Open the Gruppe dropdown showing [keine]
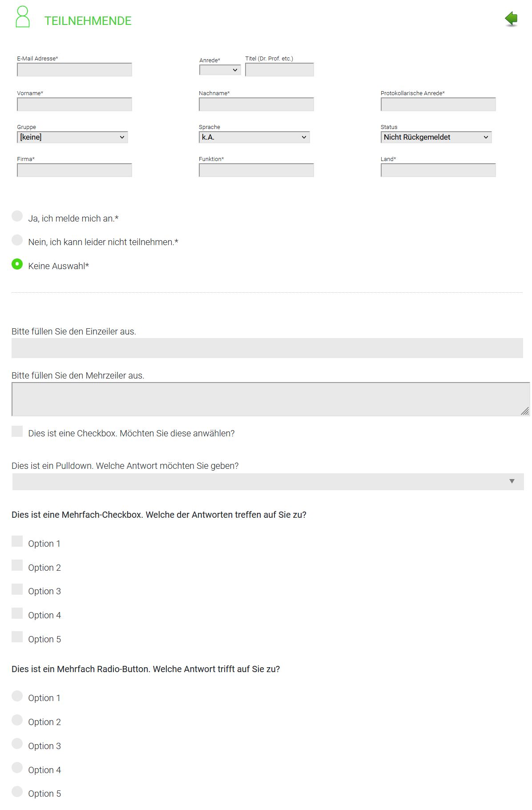Image resolution: width=532 pixels, height=810 pixels. [72, 137]
